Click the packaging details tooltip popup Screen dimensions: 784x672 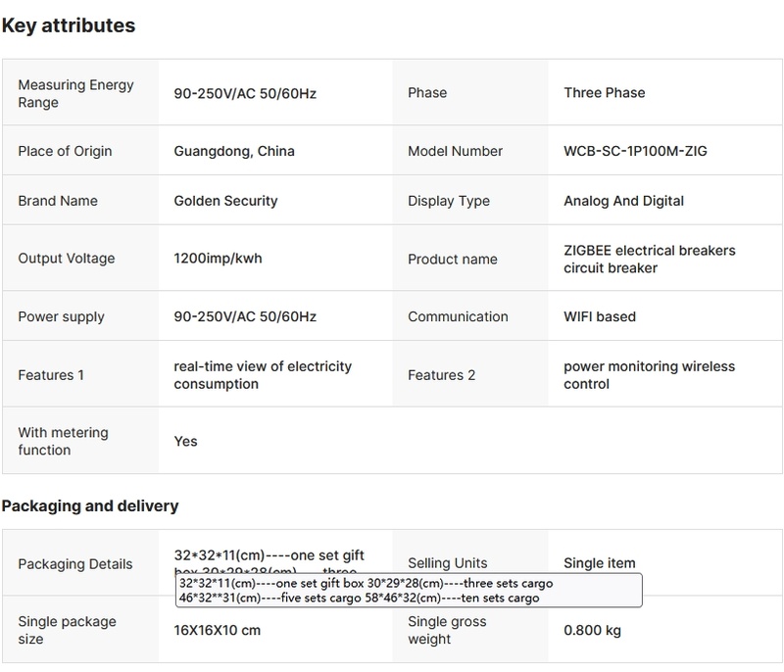[x=409, y=591]
